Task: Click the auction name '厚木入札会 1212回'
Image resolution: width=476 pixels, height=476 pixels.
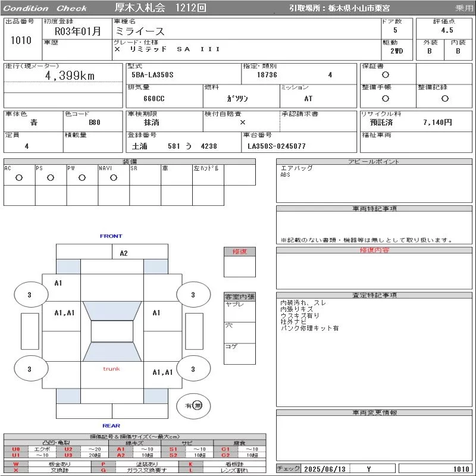Action: (161, 8)
